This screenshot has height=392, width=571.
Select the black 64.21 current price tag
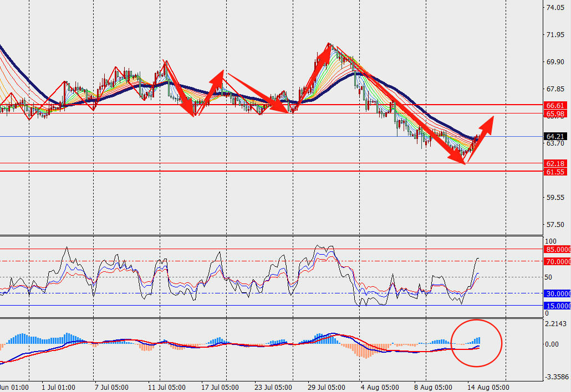(x=555, y=136)
